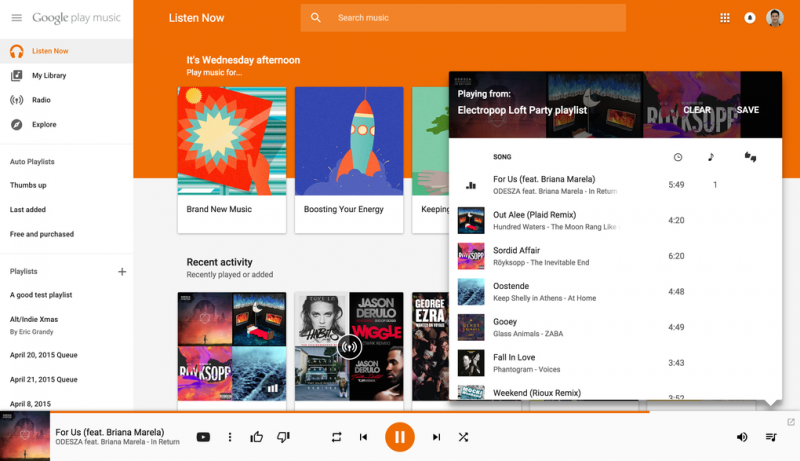Open Last added auto playlist
Viewport: 800px width, 461px height.
pos(28,210)
